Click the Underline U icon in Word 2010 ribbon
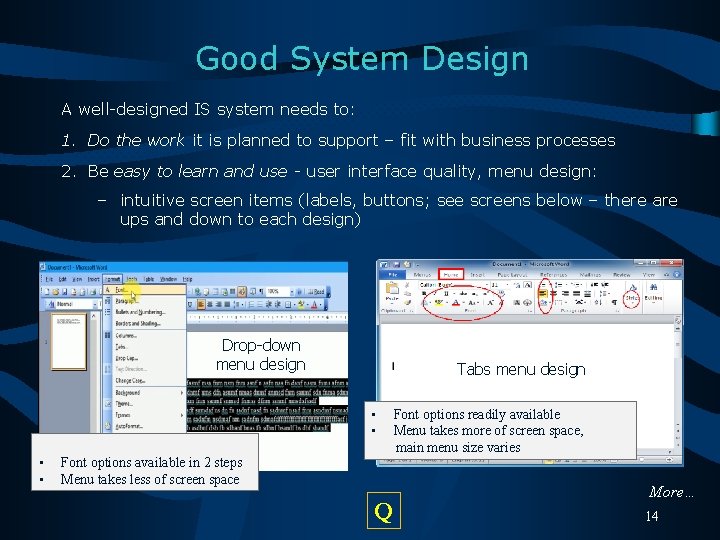The height and width of the screenshot is (540, 720). point(446,293)
